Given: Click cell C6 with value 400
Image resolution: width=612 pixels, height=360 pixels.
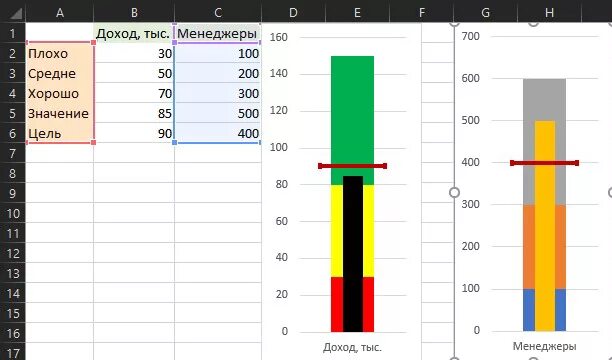Looking at the screenshot, I should [x=218, y=133].
